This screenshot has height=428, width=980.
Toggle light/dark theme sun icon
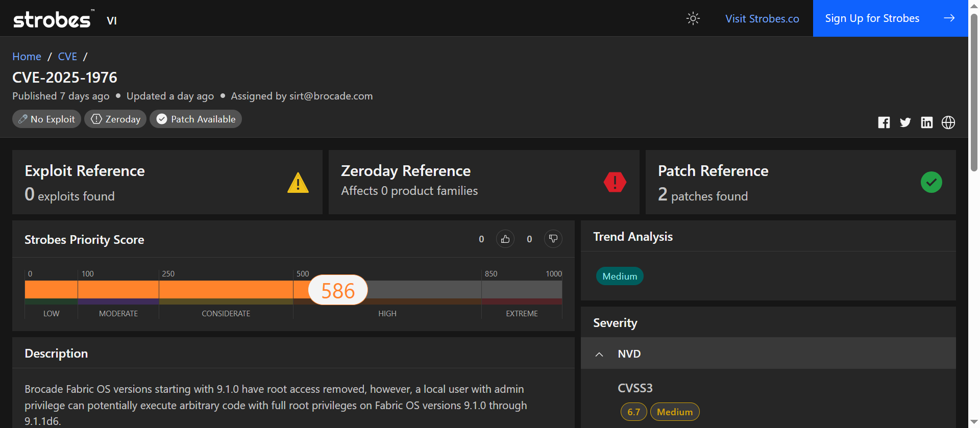693,18
